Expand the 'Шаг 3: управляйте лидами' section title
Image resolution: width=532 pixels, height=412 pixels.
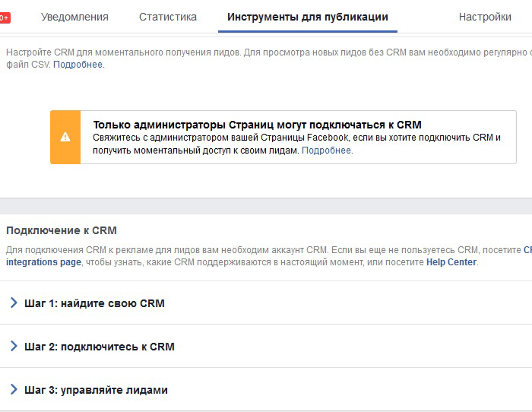[96, 390]
